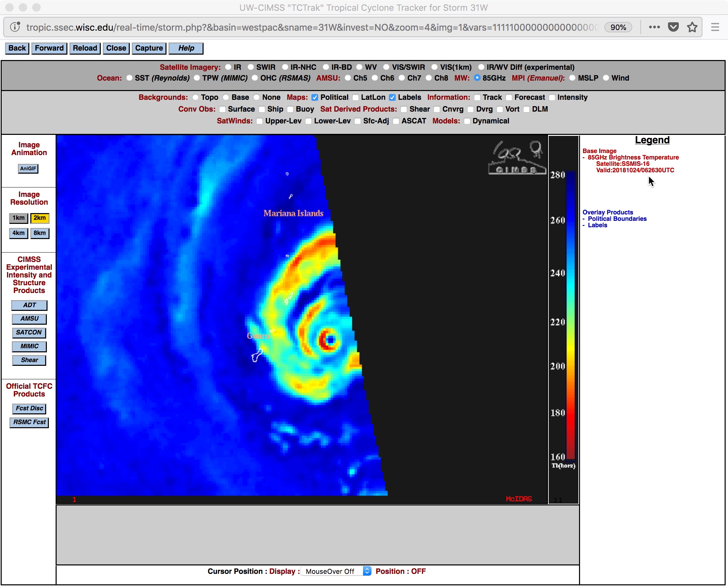Select TPW (MIMIC) radio button
728x586 pixels.
pos(197,78)
